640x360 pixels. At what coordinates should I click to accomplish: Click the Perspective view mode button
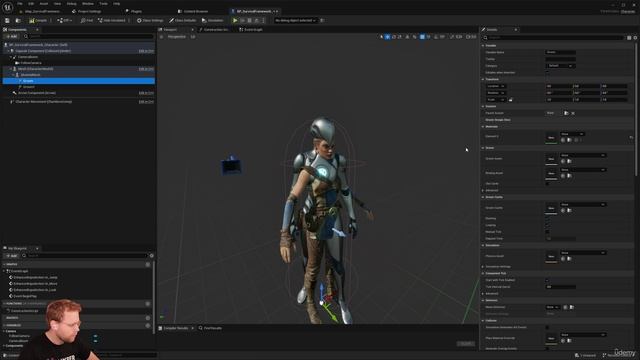click(176, 37)
